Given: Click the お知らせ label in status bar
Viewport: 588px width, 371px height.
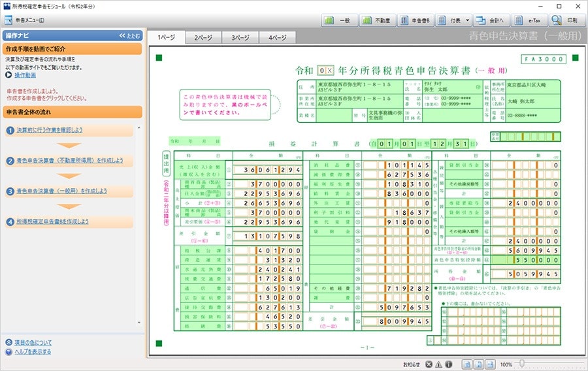Looking at the screenshot, I should (412, 364).
